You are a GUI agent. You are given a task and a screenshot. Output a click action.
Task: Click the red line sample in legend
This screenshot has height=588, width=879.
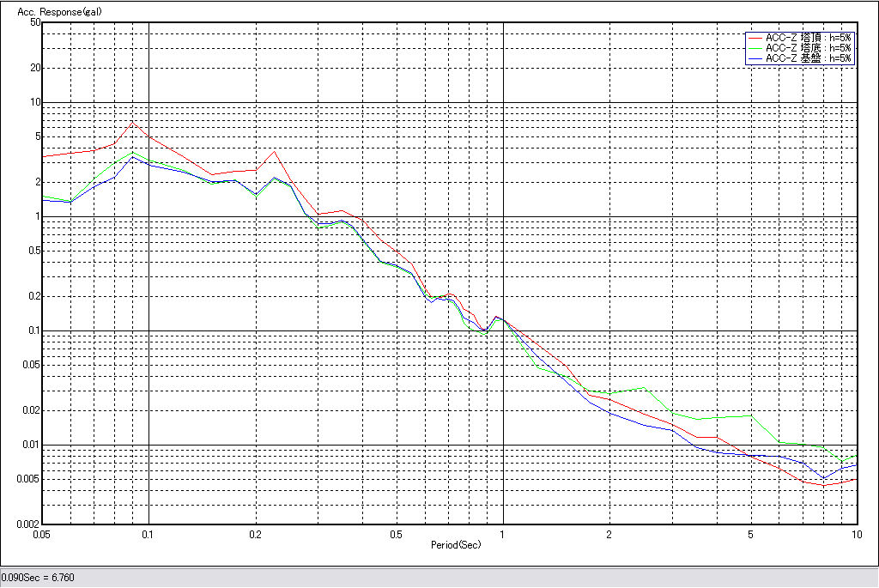[x=755, y=38]
